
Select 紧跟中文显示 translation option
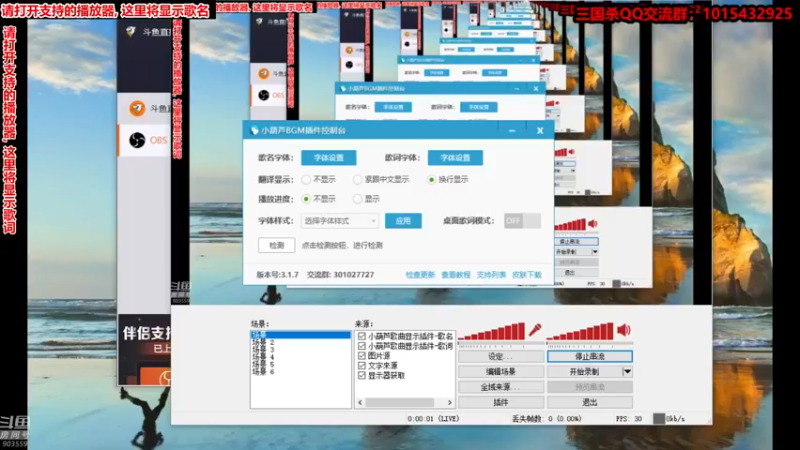(x=357, y=180)
